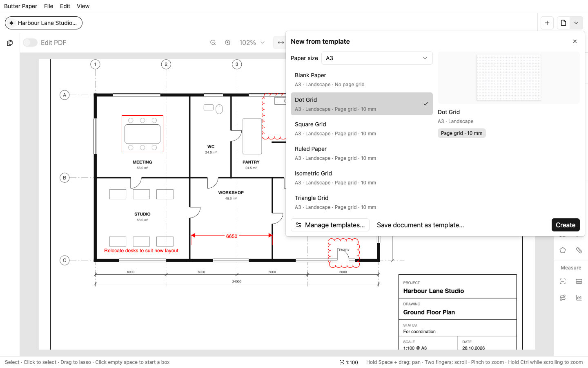The image size is (588, 368).
Task: Select the diagonal ruler tool
Action: [579, 250]
